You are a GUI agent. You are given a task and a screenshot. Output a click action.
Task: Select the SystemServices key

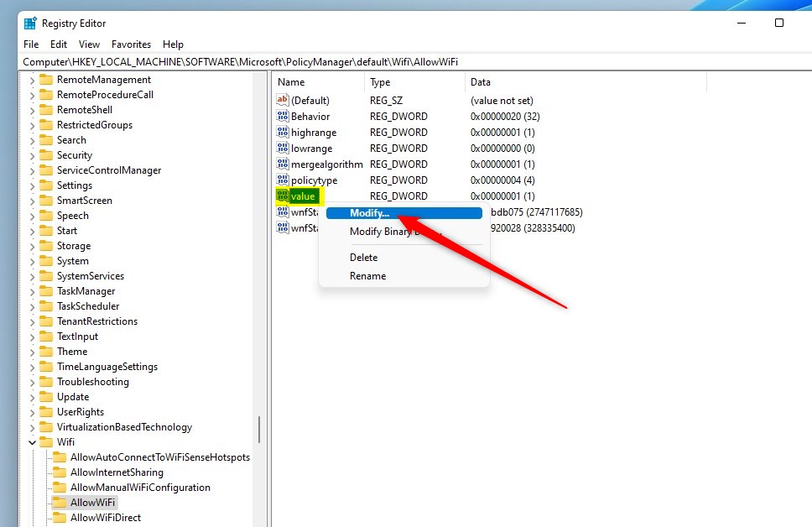(91, 276)
